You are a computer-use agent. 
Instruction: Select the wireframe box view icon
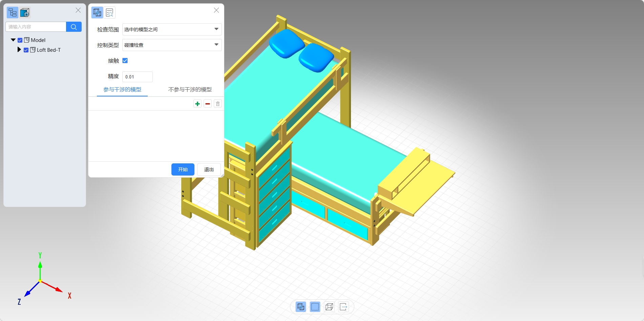click(329, 307)
